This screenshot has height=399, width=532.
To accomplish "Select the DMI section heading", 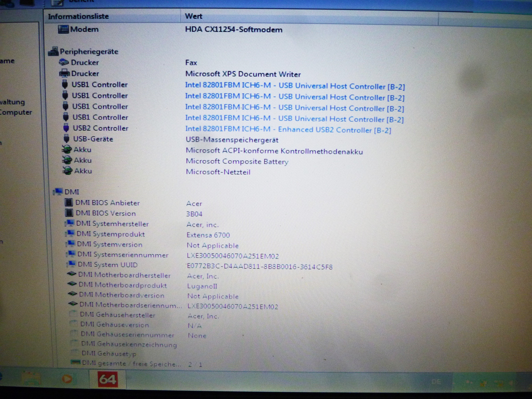I will click(72, 192).
